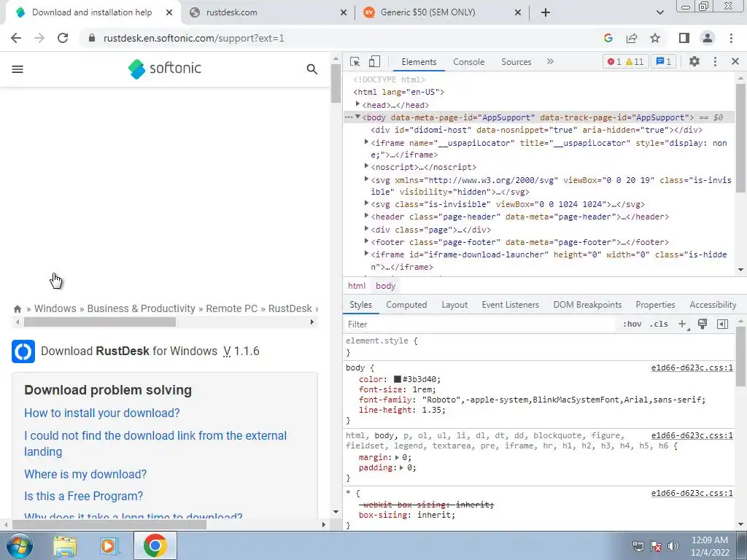This screenshot has width=747, height=560.
Task: Click Remote PC breadcrumb link
Action: click(231, 308)
